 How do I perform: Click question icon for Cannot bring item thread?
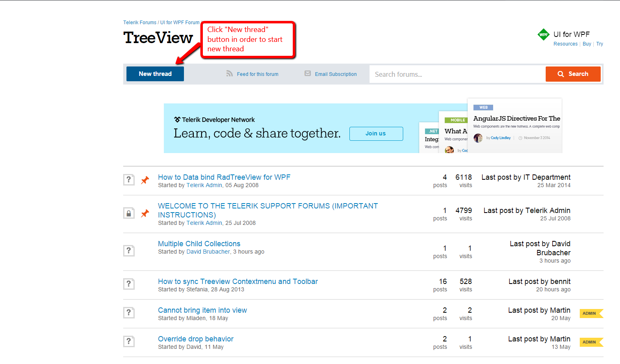(129, 313)
